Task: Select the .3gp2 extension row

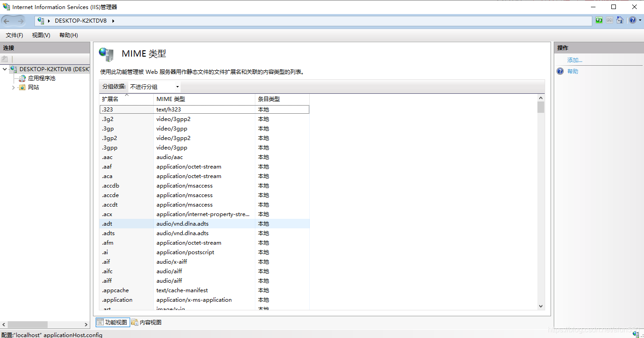Action: tap(205, 138)
